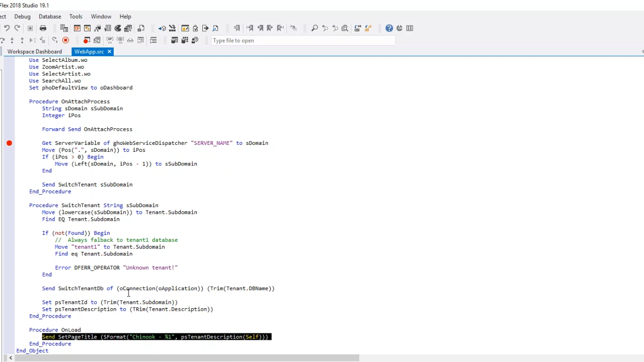Open the Window menu
Image resolution: width=644 pixels, height=362 pixels.
point(101,17)
